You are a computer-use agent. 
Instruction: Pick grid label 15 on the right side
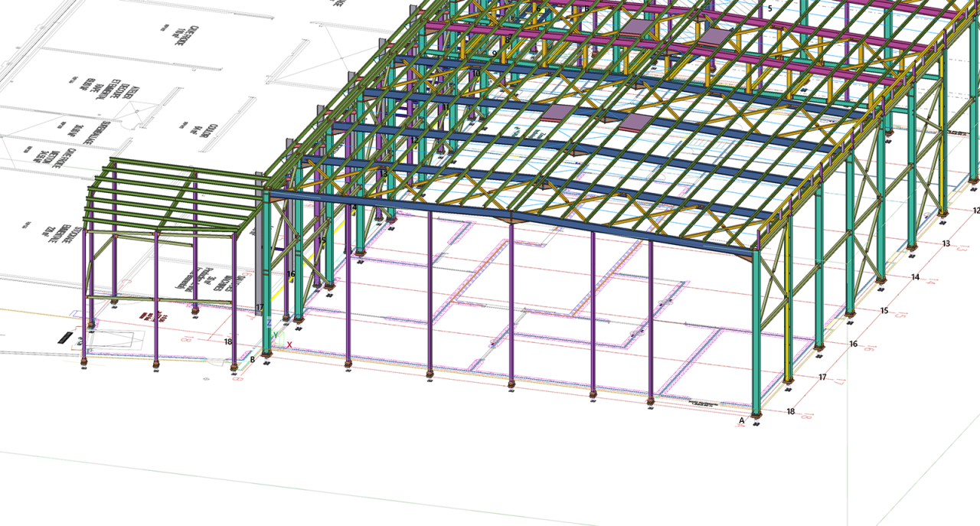point(884,310)
